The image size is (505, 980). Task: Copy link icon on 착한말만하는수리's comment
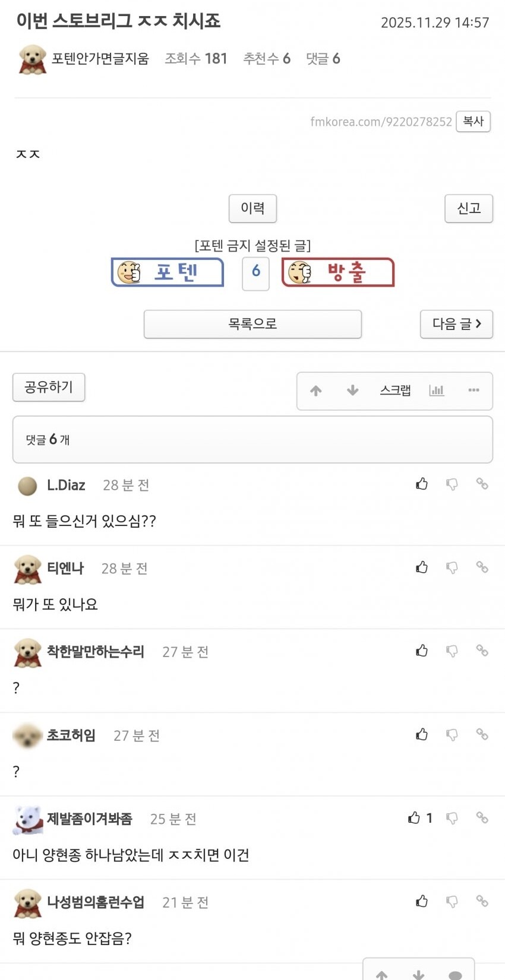point(482,651)
